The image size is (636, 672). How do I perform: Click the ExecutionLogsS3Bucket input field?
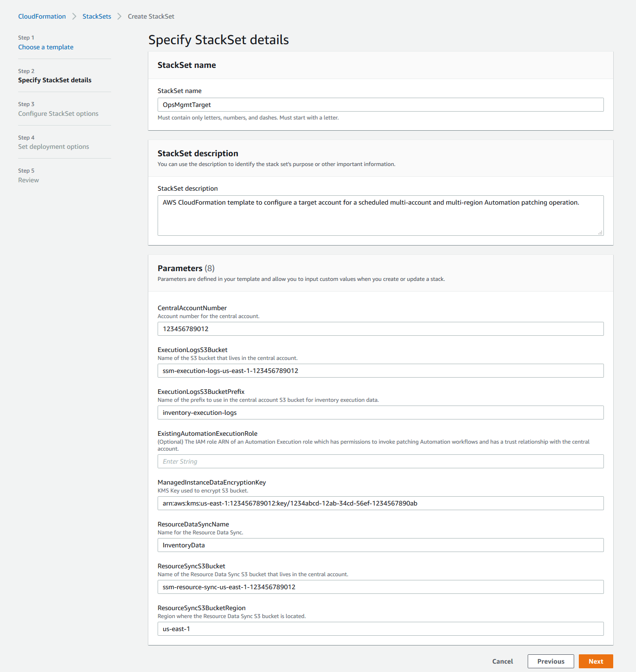pyautogui.click(x=380, y=371)
